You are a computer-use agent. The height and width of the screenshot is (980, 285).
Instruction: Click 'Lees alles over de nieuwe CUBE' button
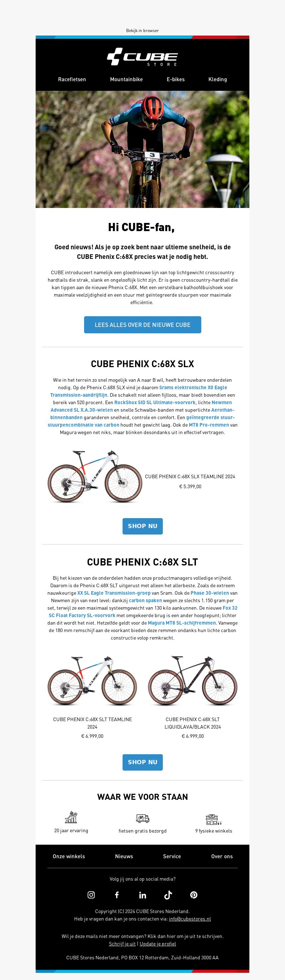point(142,324)
